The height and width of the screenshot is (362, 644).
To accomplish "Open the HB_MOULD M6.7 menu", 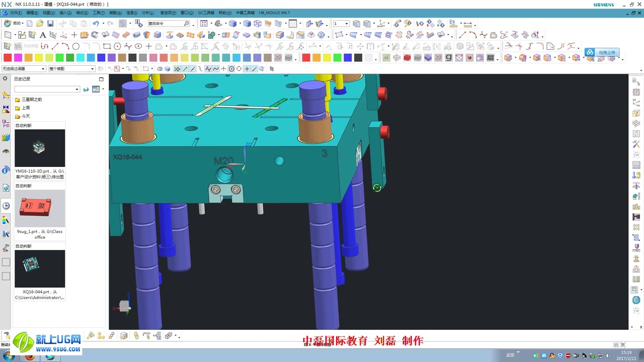I will click(x=274, y=13).
